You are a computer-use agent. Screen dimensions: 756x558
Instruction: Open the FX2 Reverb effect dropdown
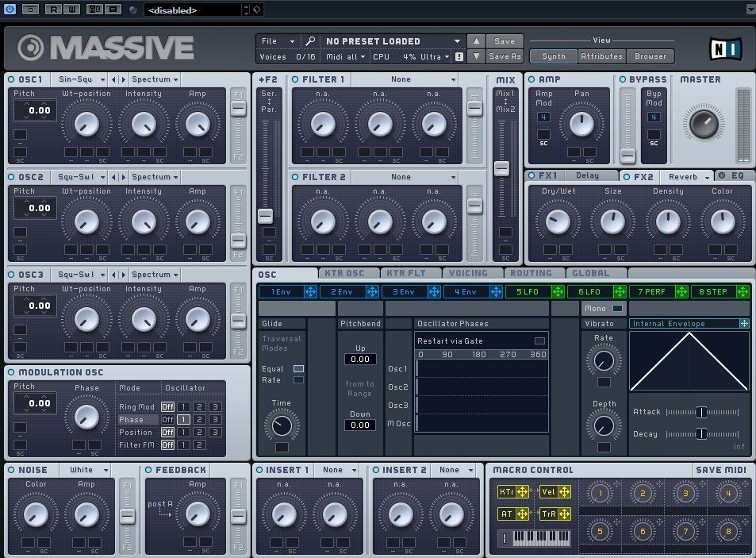[685, 177]
